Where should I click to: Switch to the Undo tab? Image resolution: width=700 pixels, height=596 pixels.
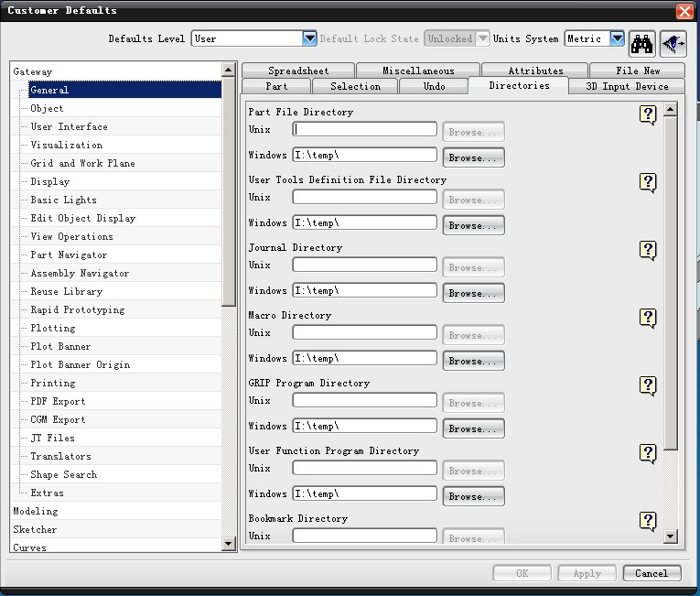point(434,86)
